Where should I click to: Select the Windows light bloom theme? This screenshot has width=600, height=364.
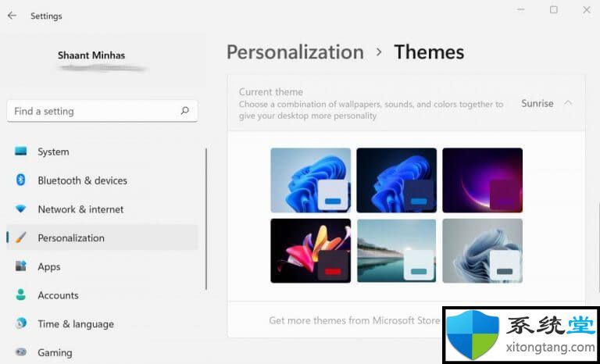pos(310,180)
